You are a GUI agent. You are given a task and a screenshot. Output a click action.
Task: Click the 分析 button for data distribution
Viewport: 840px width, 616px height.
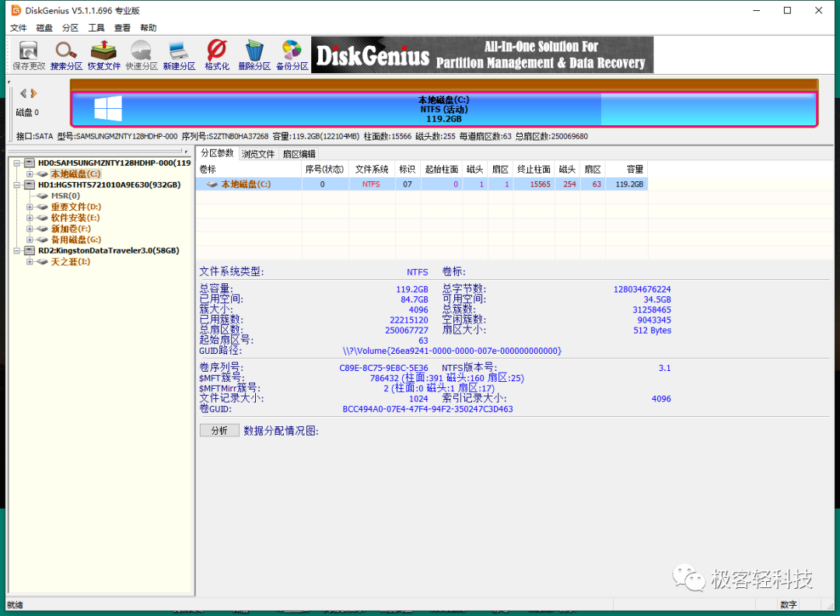pos(219,429)
